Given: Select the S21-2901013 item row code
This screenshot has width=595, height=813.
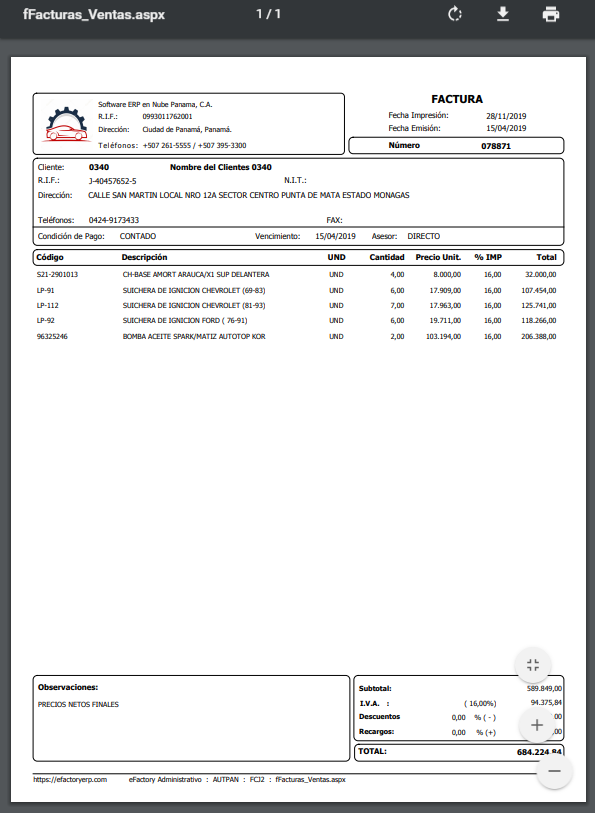Looking at the screenshot, I should (57, 274).
